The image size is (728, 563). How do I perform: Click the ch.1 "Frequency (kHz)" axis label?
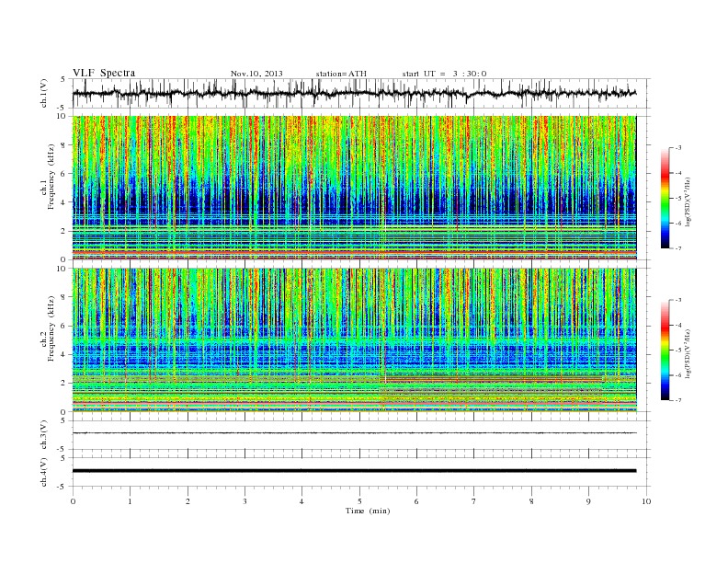pos(51,177)
